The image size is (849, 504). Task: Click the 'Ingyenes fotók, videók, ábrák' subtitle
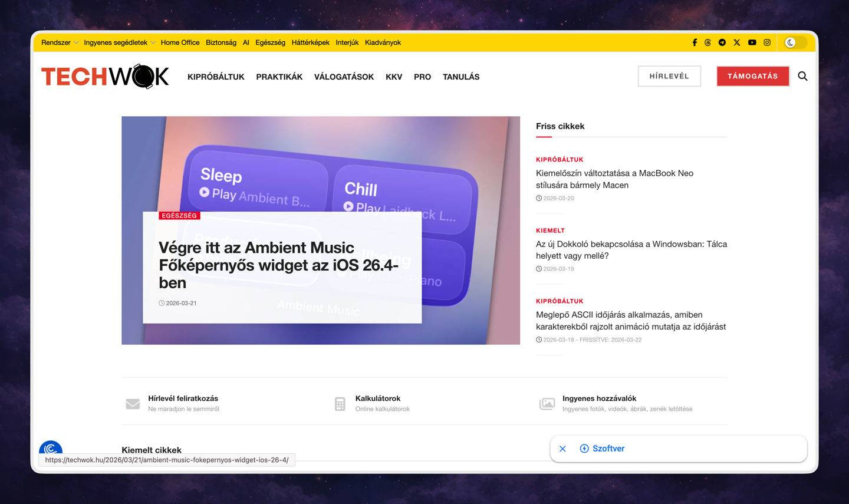(627, 409)
